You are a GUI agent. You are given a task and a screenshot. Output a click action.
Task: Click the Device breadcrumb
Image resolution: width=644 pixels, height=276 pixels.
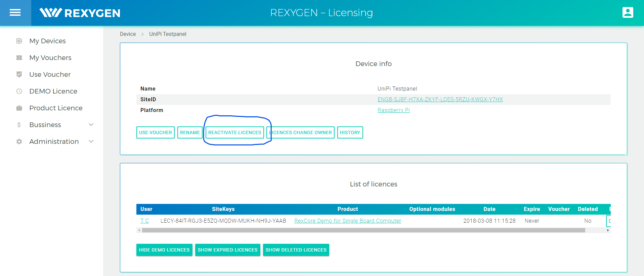[128, 34]
